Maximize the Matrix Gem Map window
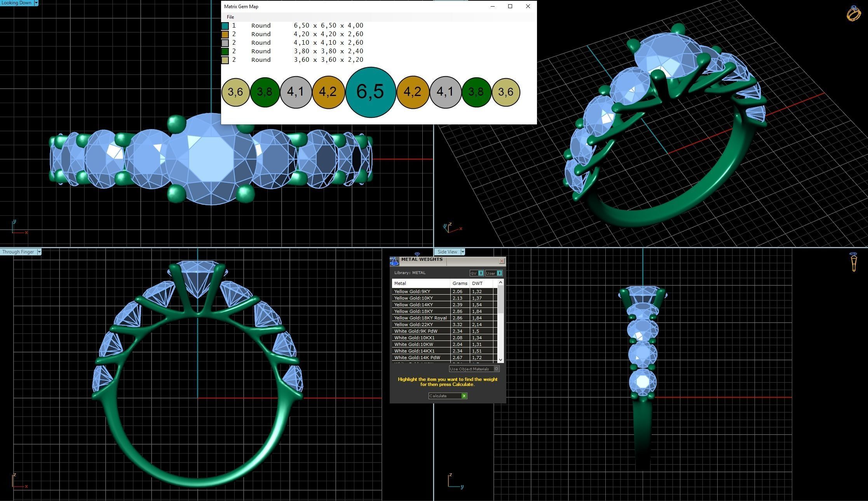This screenshot has height=501, width=868. [510, 6]
